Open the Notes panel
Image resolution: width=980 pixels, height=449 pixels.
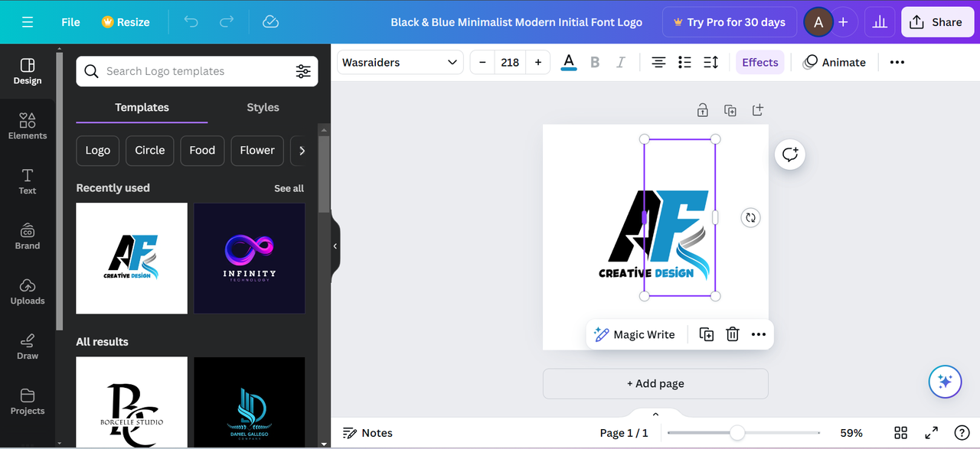[x=368, y=433]
